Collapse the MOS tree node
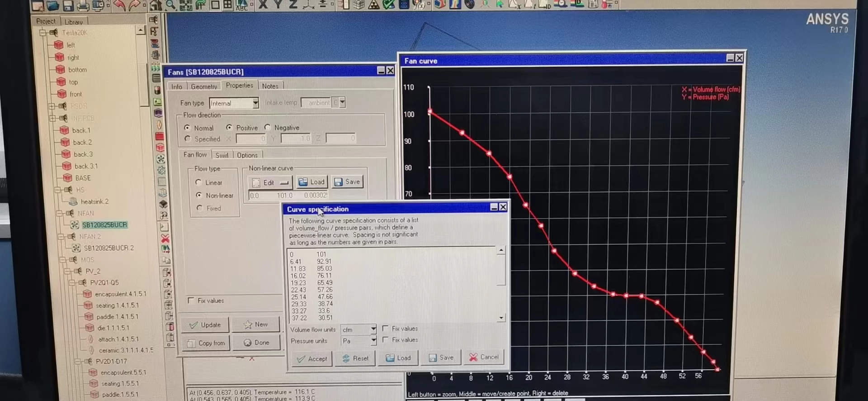 click(62, 260)
